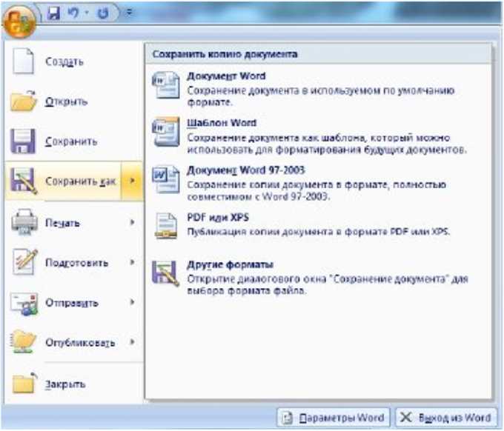Click the Шаблон Word template icon
504x431 pixels.
pyautogui.click(x=166, y=132)
